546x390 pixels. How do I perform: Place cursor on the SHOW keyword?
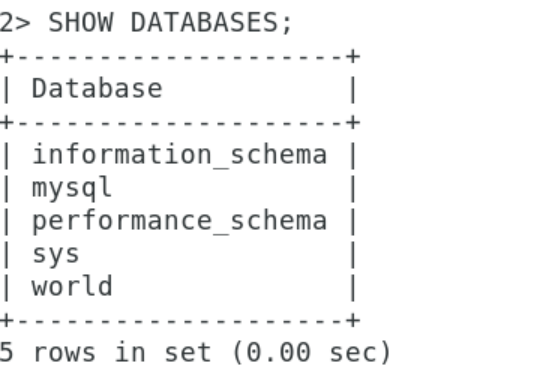[x=81, y=23]
